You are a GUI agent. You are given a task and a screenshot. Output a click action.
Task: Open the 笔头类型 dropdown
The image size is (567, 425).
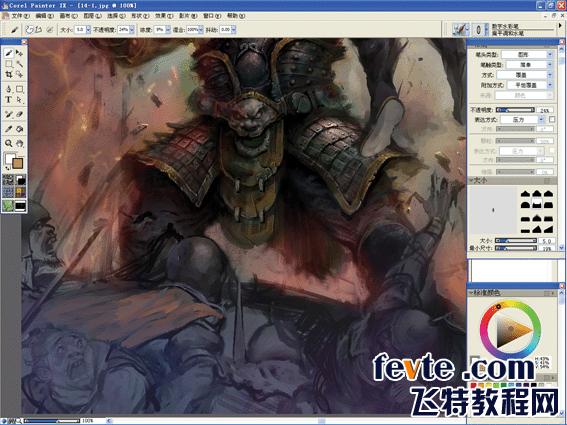[x=528, y=55]
